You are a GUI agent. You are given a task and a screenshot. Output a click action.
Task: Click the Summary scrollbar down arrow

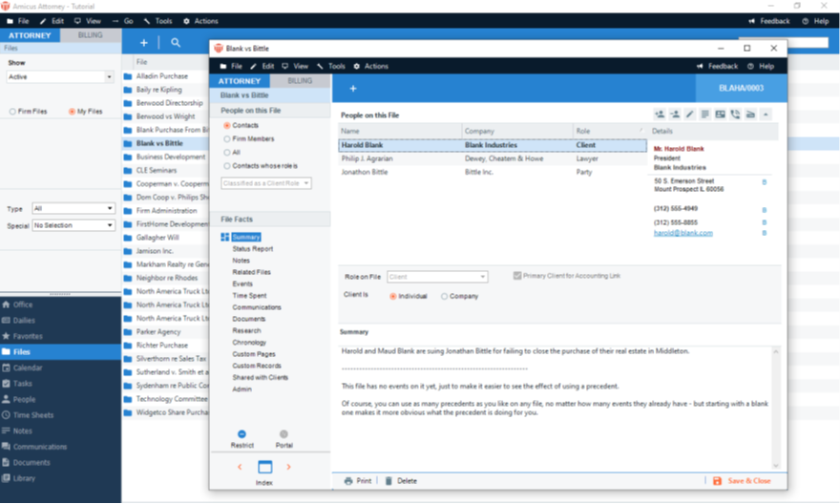point(776,466)
